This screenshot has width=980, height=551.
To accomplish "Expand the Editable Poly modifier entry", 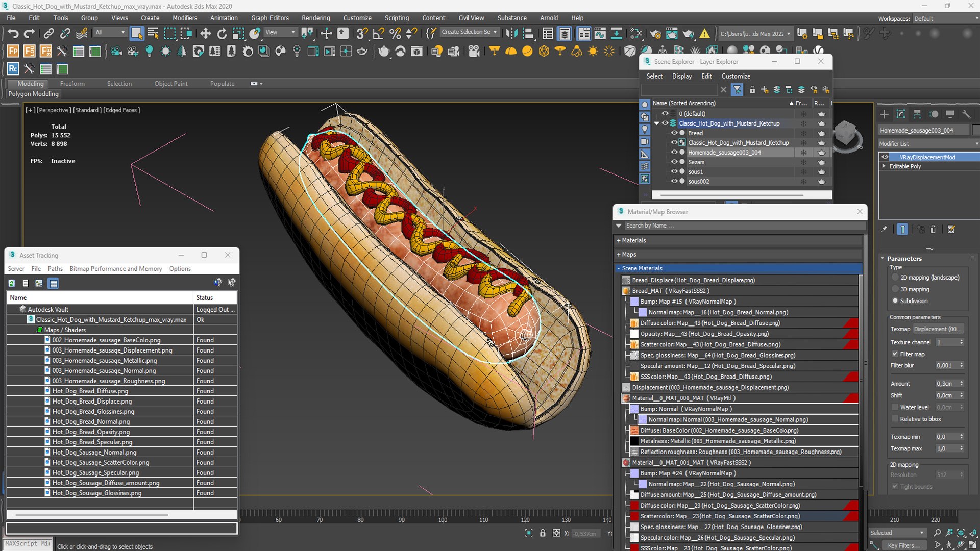I will 884,166.
